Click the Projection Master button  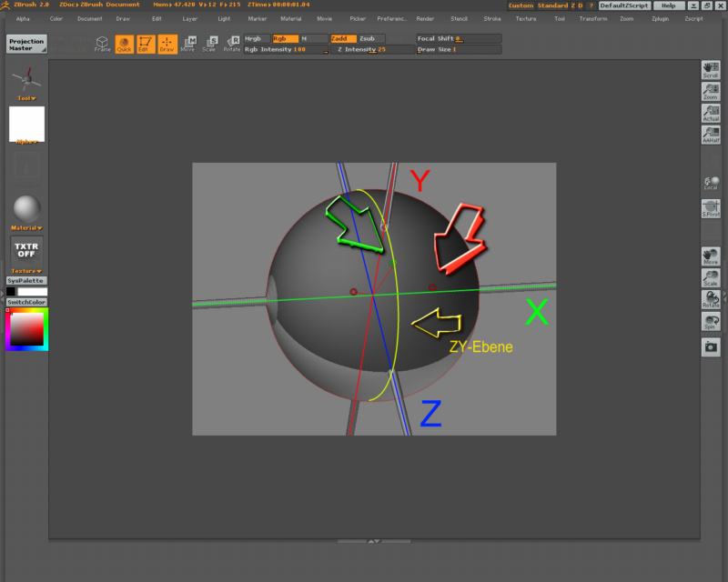[26, 44]
